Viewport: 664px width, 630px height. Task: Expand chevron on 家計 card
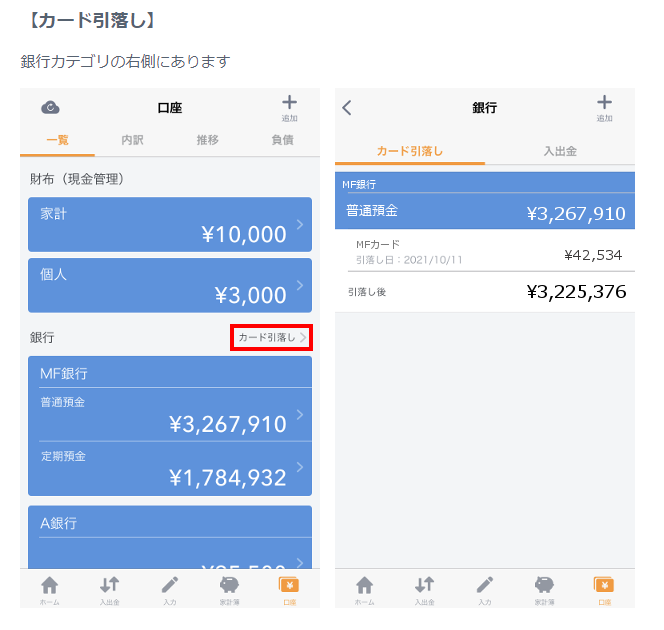pyautogui.click(x=300, y=224)
